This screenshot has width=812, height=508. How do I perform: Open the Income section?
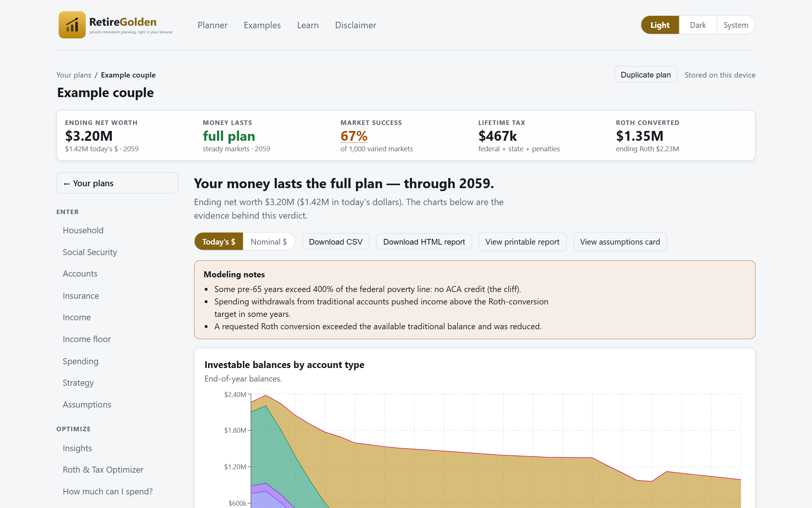point(77,317)
